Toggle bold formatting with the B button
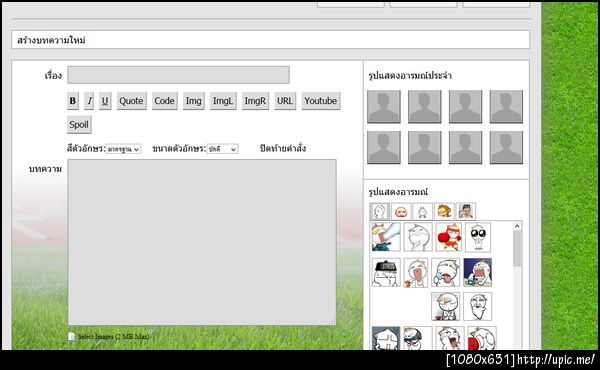Viewport: 600px width, 370px height. (x=73, y=101)
